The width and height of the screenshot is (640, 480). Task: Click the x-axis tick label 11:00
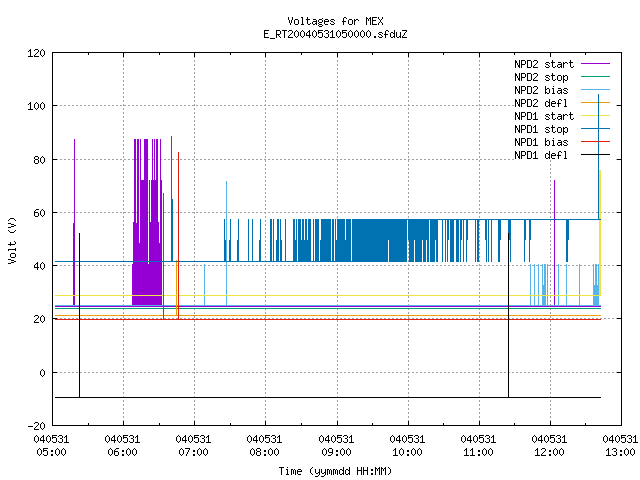(x=478, y=452)
